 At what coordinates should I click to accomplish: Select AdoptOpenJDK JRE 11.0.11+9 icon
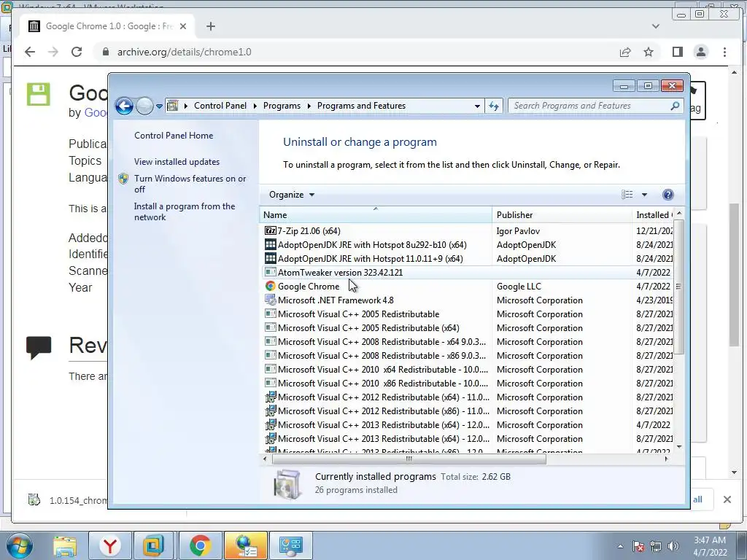pyautogui.click(x=270, y=258)
